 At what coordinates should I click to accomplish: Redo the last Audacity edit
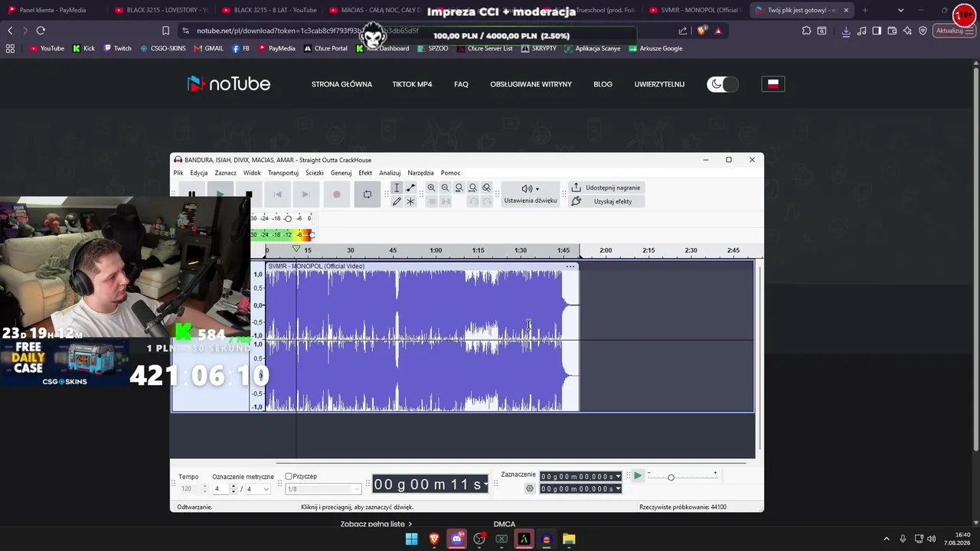[487, 201]
